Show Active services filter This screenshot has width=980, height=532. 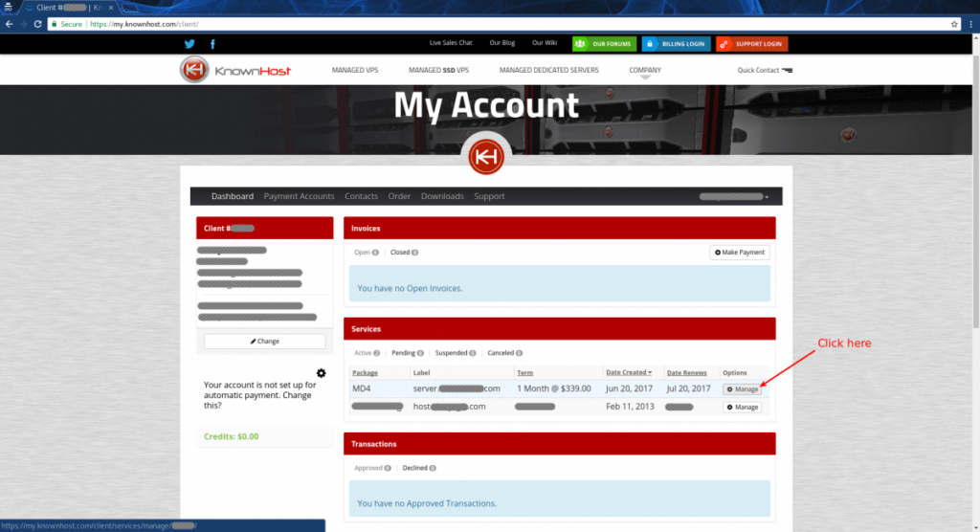pos(367,353)
